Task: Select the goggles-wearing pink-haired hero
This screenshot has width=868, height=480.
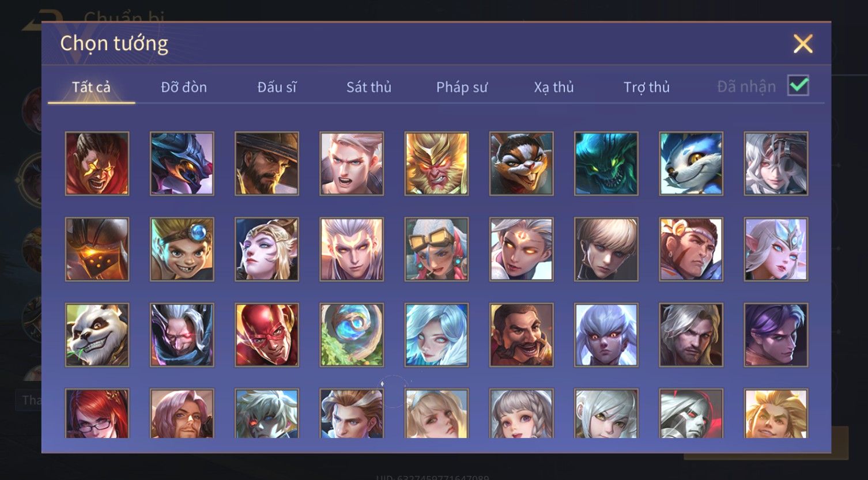Action: 436,249
